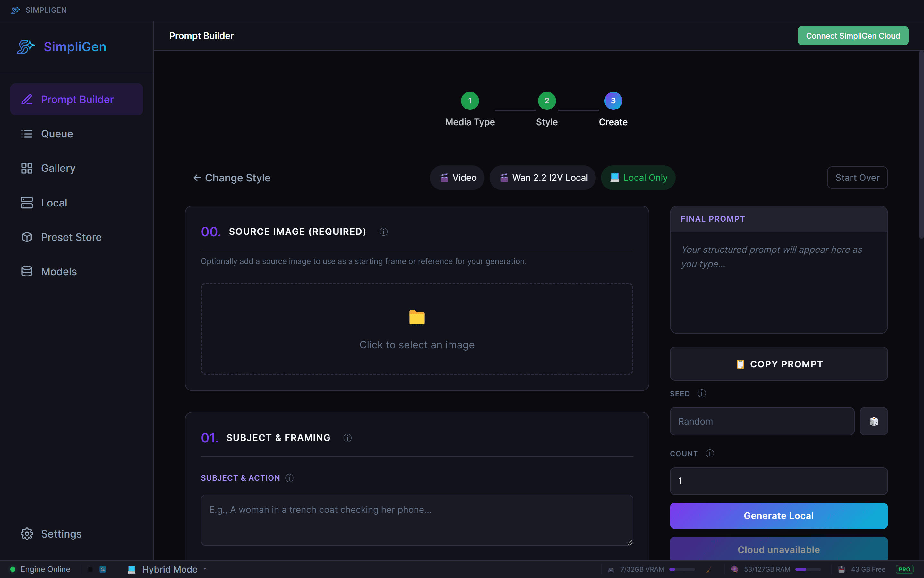
Task: Click the broom clear-VRAM icon
Action: [x=708, y=570]
